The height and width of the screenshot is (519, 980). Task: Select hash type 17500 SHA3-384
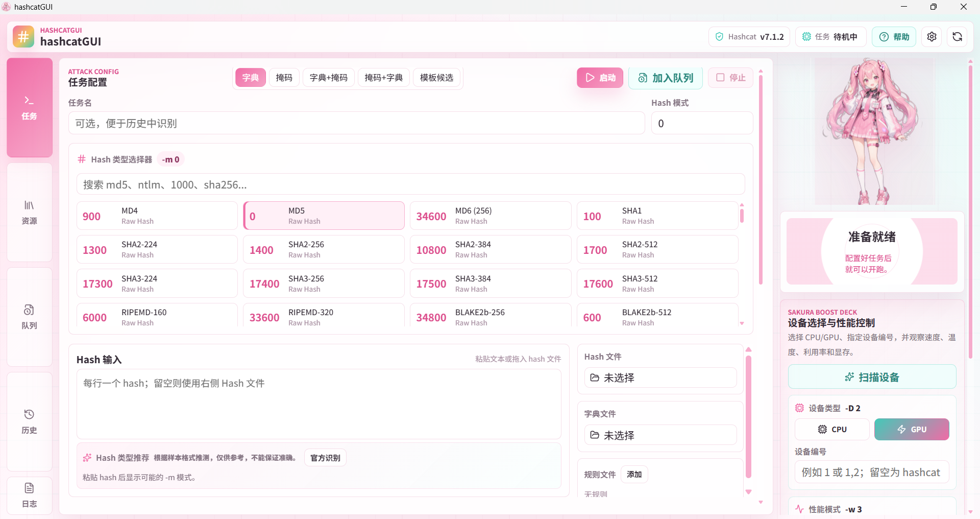[491, 284]
